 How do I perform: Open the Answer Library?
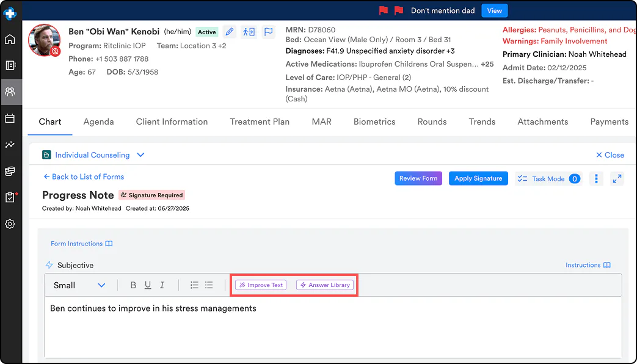tap(325, 285)
